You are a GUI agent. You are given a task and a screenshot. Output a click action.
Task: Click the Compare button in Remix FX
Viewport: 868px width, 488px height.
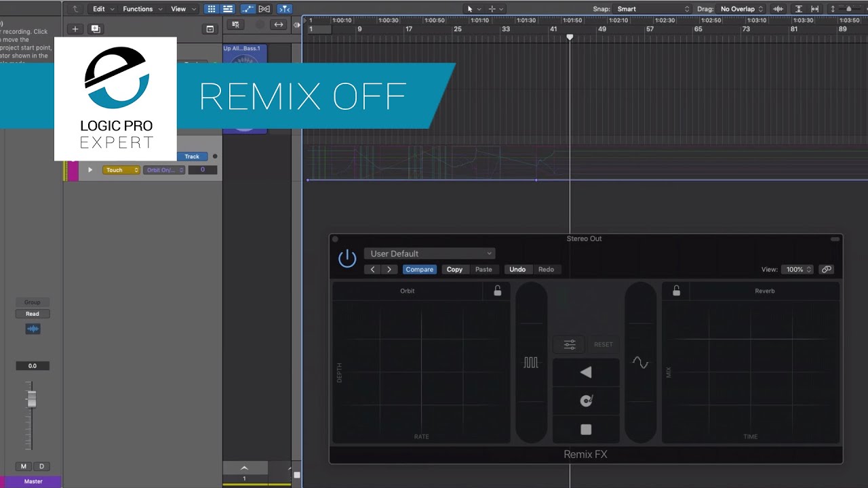click(x=420, y=269)
